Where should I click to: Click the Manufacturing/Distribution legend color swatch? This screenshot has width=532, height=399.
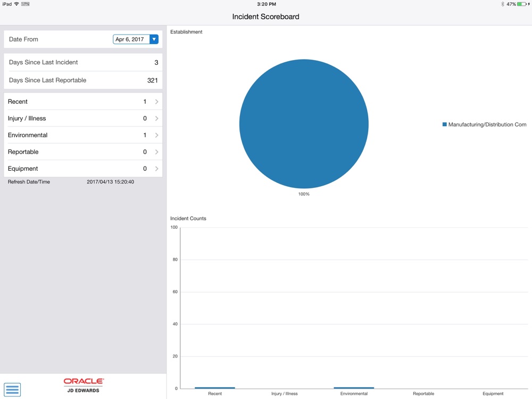[x=444, y=124]
